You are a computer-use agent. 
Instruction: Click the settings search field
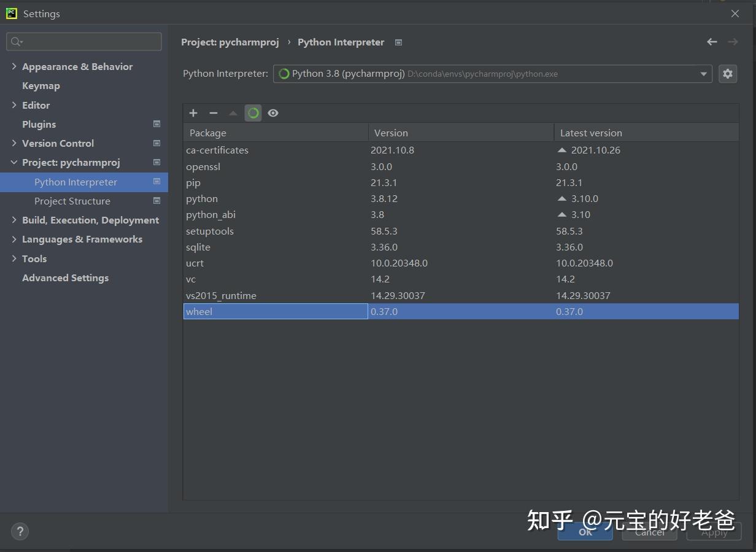pos(83,41)
